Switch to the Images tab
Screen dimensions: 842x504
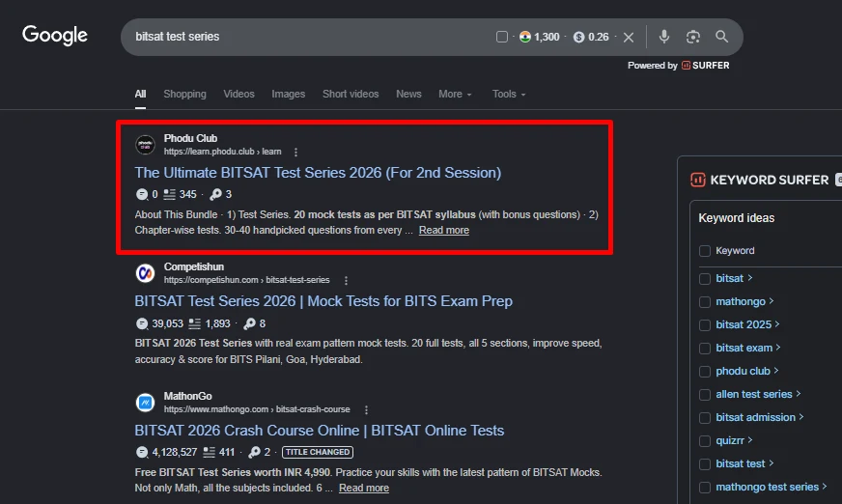coord(289,94)
